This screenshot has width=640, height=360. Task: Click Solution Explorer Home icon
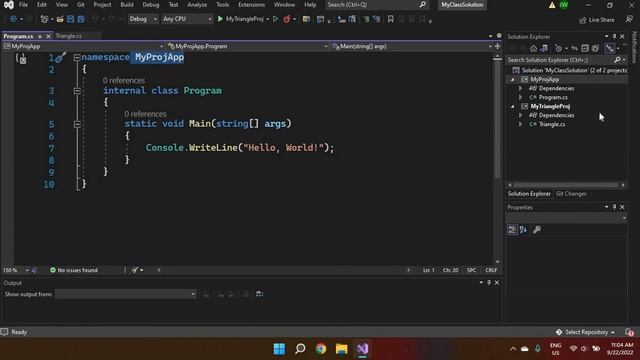[x=533, y=49]
